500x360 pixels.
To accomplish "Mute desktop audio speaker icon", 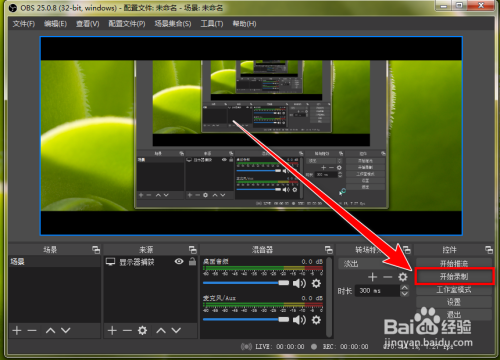I will pyautogui.click(x=299, y=283).
